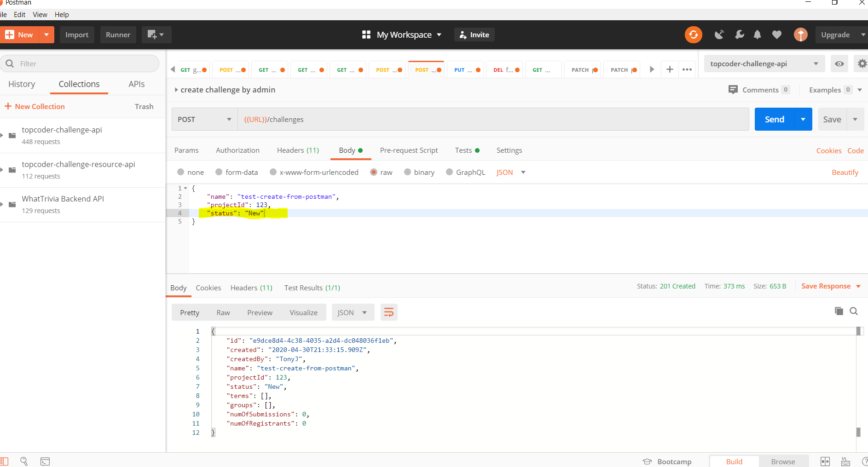The width and height of the screenshot is (868, 467).
Task: Open the new window icon button
Action: [156, 35]
